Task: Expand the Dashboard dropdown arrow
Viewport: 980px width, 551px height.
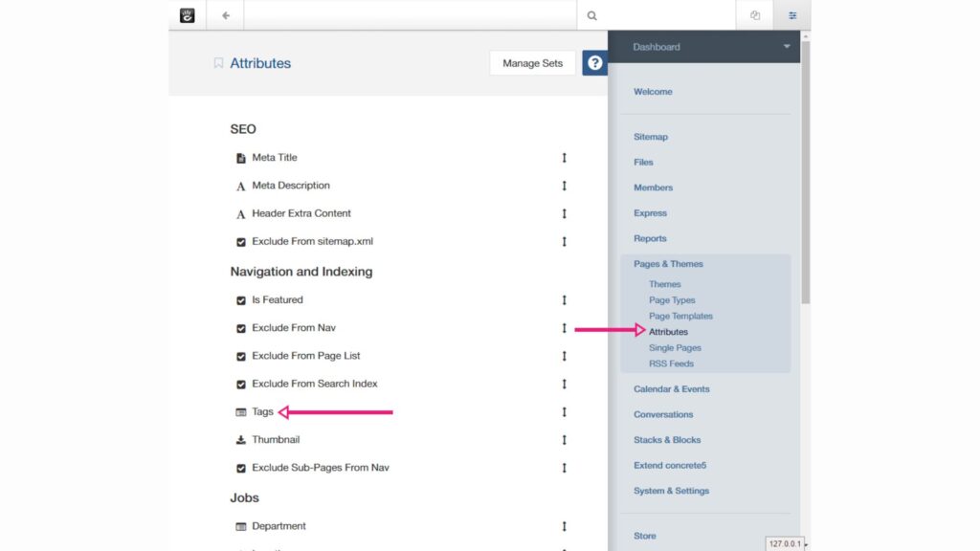Action: [x=787, y=47]
